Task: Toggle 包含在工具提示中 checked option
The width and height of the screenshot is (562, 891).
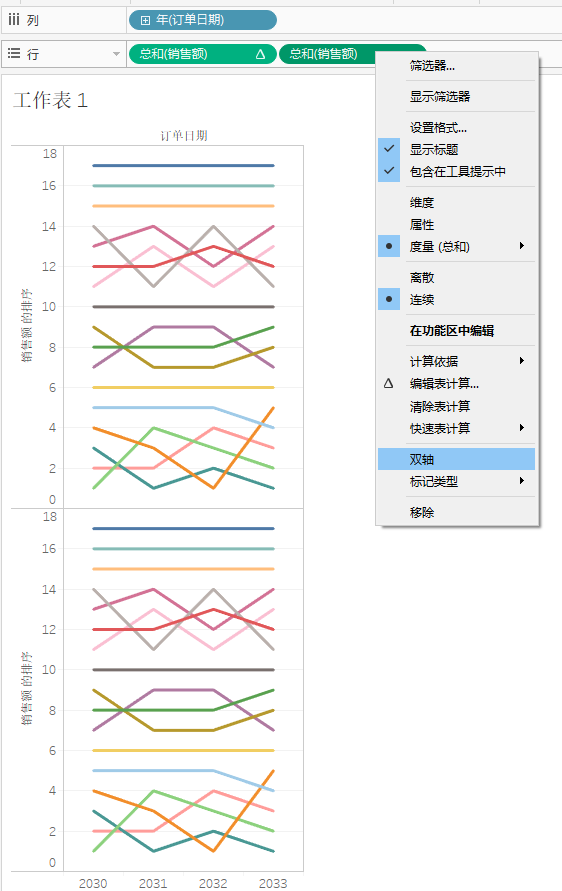Action: point(457,172)
